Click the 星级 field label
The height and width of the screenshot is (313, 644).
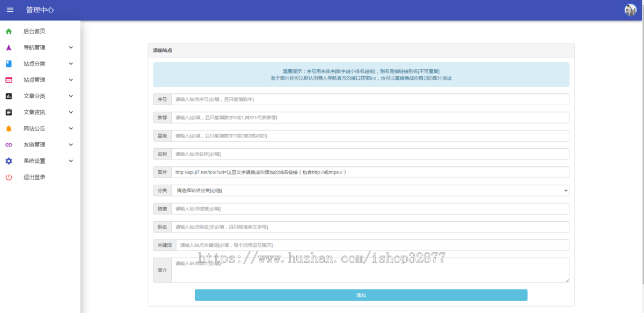[162, 136]
